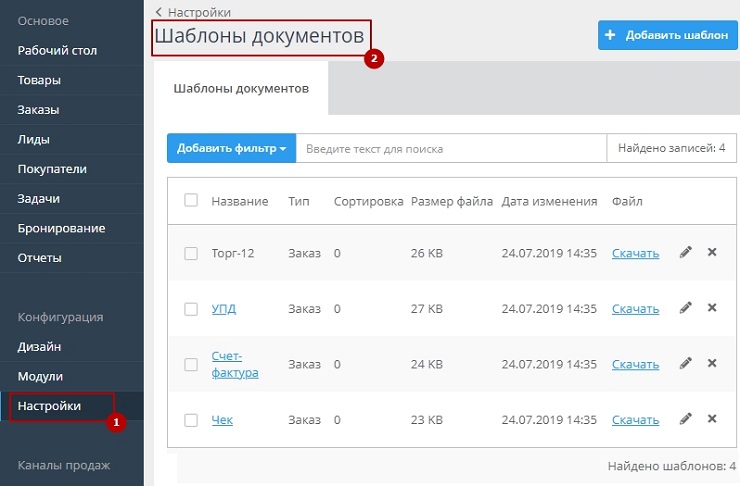Click the search text input field
The image size is (740, 486).
click(x=450, y=148)
